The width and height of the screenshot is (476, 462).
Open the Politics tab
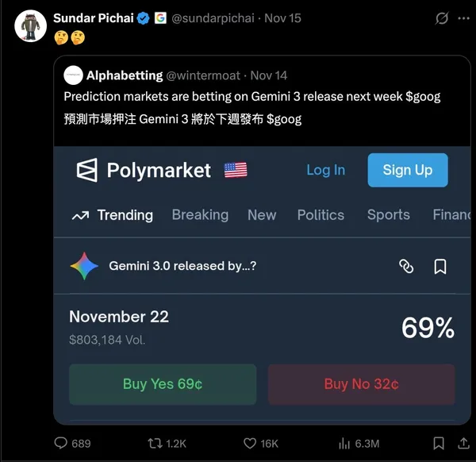coord(321,215)
